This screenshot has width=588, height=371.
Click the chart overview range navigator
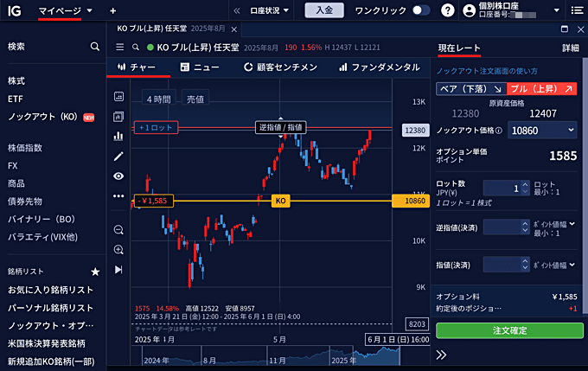click(265, 355)
